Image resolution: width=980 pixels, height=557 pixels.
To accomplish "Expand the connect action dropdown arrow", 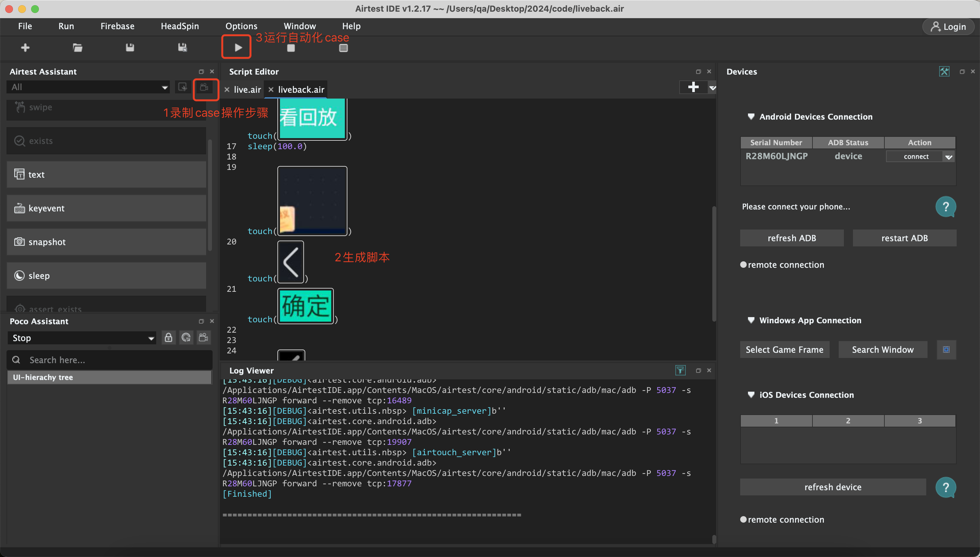I will pyautogui.click(x=949, y=157).
